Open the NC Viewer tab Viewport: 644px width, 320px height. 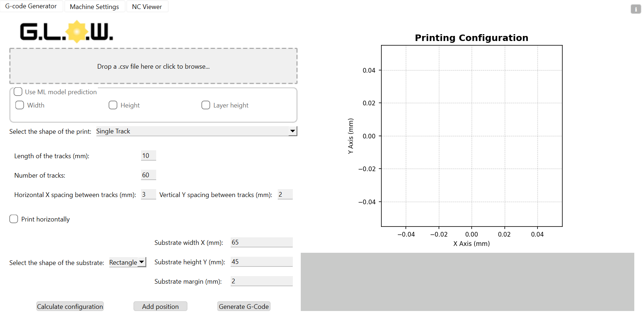[147, 6]
